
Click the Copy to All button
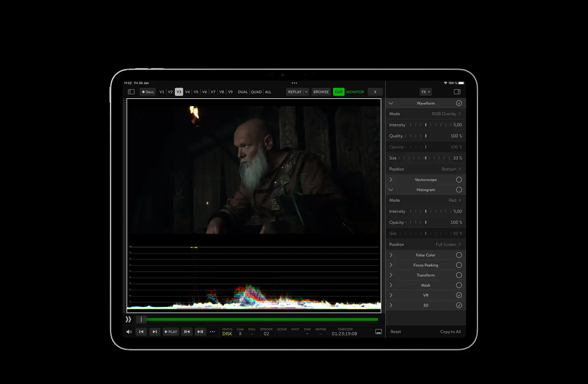tap(450, 332)
